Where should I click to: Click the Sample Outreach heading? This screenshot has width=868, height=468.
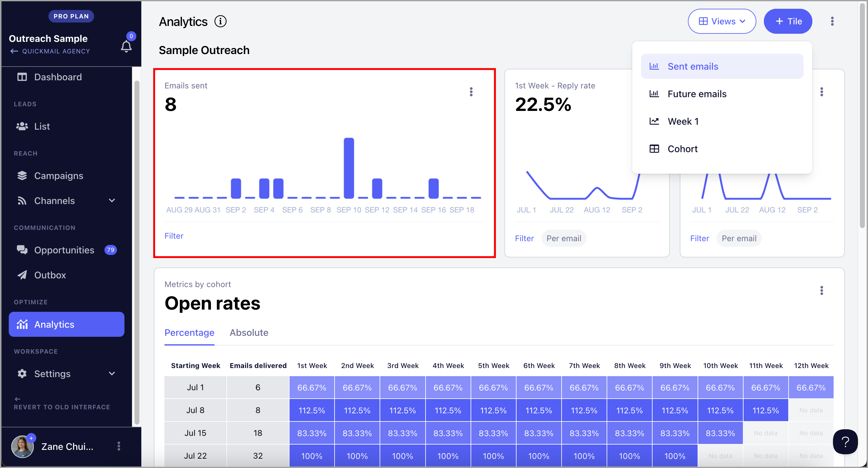204,50
